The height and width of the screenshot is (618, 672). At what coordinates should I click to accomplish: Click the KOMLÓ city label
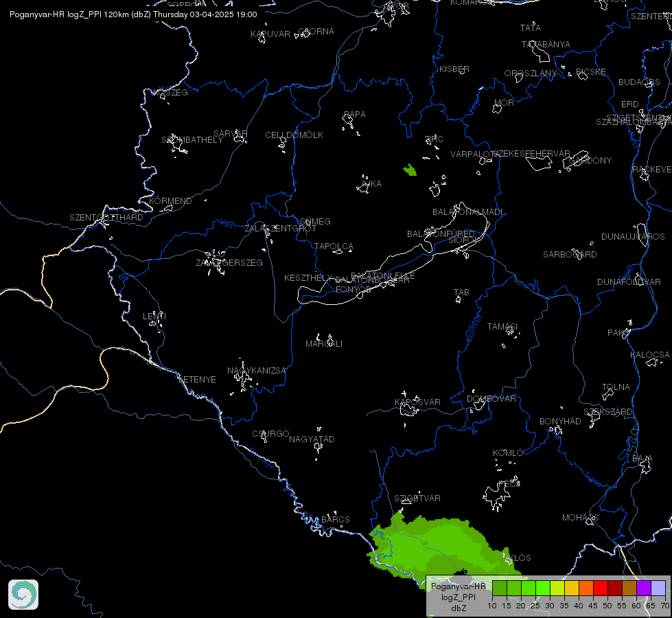point(508,453)
